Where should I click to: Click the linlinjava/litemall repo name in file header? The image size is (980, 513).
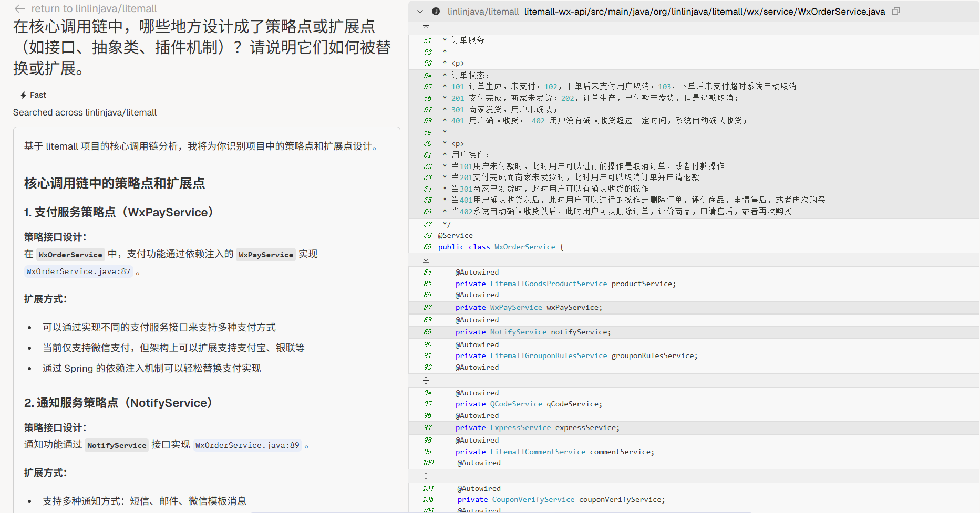[483, 12]
